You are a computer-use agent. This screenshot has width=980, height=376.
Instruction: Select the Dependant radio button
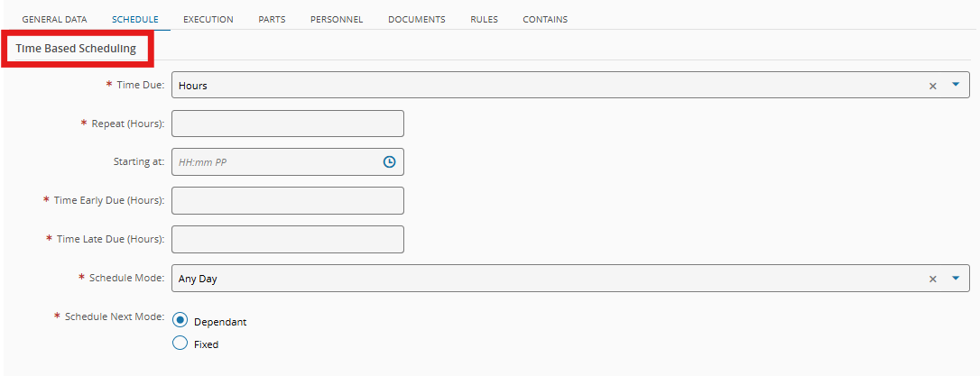click(x=180, y=320)
